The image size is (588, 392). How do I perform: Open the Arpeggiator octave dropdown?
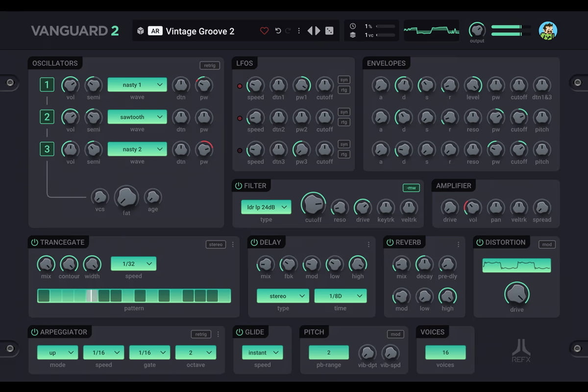[196, 353]
